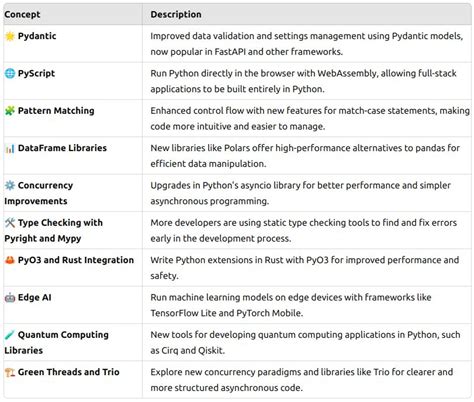This screenshot has width=474, height=402.
Task: Click the PyO3 and Rust Integration label
Action: click(76, 260)
